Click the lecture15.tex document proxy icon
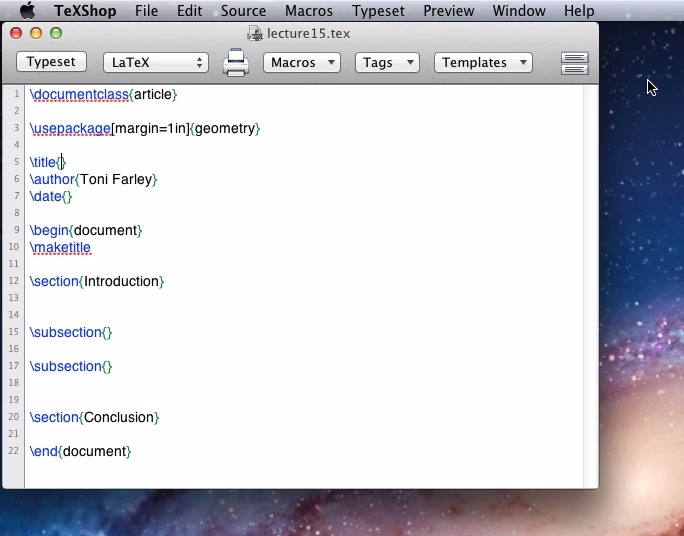Image resolution: width=684 pixels, height=536 pixels. [x=255, y=33]
